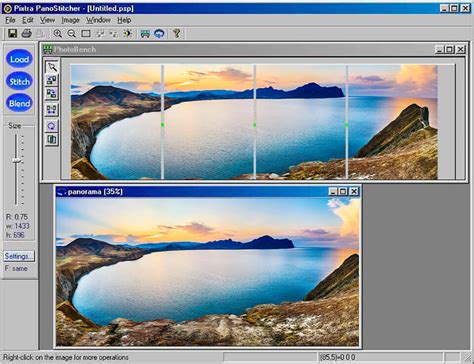Click the circular rotate tool in PhotoBench
Image resolution: width=474 pixels, height=364 pixels.
click(x=52, y=126)
